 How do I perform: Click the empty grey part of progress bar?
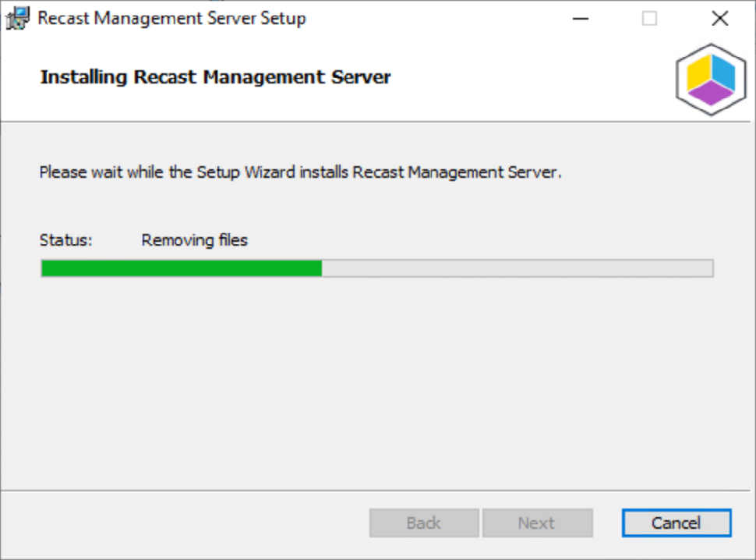[518, 268]
